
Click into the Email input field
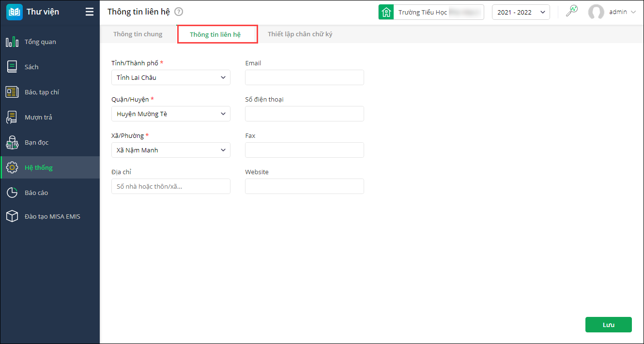pyautogui.click(x=304, y=77)
